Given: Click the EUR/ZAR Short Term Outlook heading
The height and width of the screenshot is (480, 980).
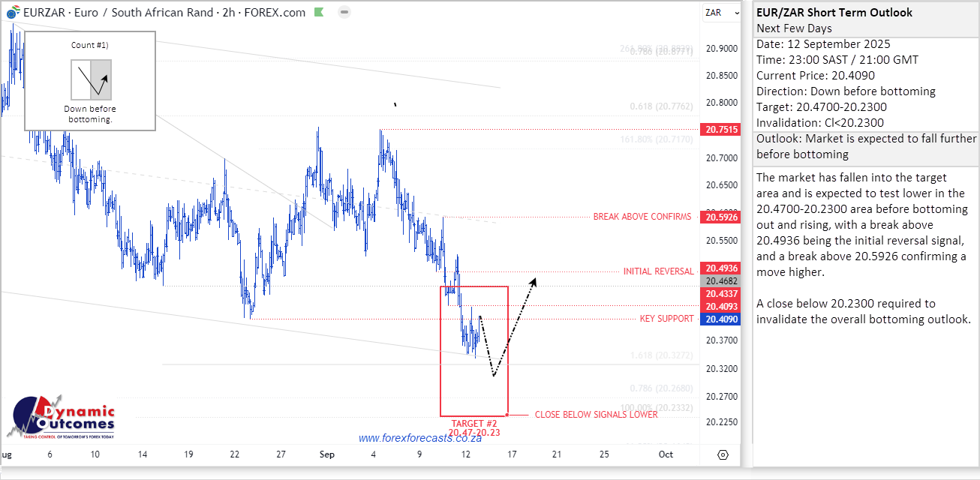Looking at the screenshot, I should pyautogui.click(x=834, y=12).
